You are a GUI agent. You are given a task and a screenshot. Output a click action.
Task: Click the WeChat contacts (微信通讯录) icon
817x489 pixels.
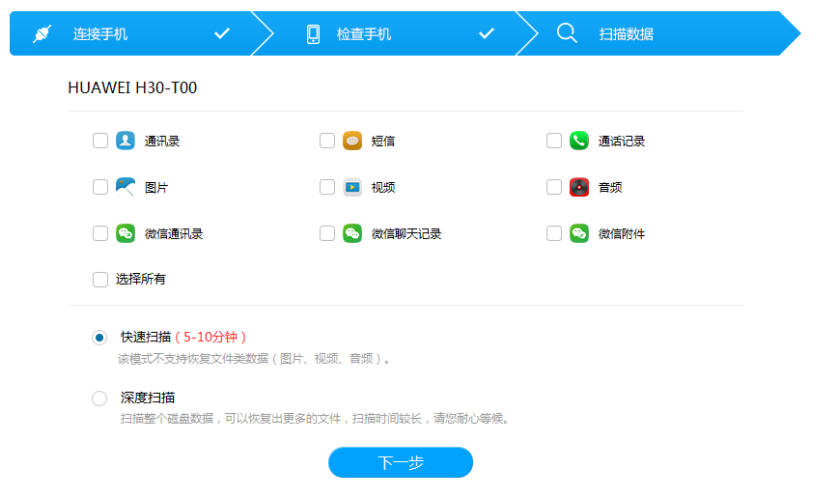tap(125, 233)
